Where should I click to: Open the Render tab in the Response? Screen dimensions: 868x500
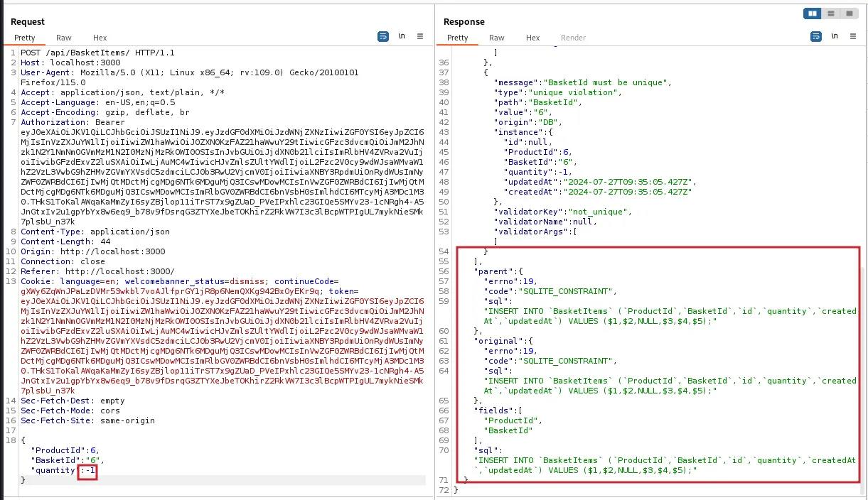[x=573, y=38]
